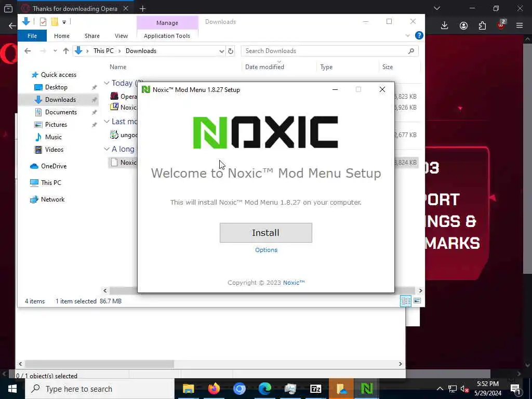Screen dimensions: 532x399
Task: Sort files by Name column
Action: pos(118,67)
